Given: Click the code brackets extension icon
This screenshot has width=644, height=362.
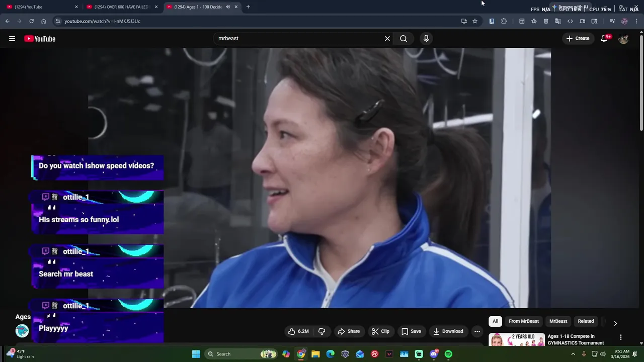Looking at the screenshot, I should [570, 21].
